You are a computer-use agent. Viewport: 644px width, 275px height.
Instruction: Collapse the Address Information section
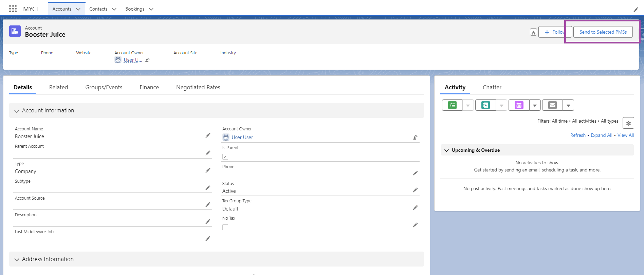pyautogui.click(x=17, y=260)
